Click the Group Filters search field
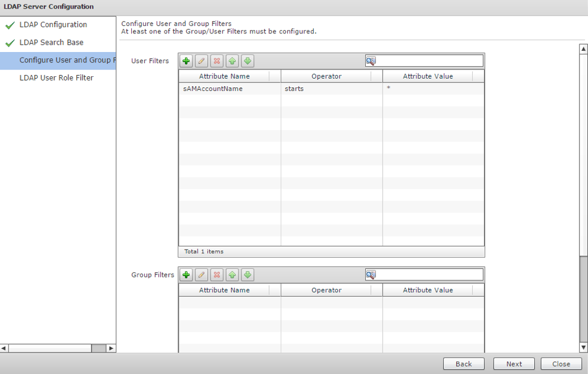Viewport: 588px width, 374px height. pos(430,274)
